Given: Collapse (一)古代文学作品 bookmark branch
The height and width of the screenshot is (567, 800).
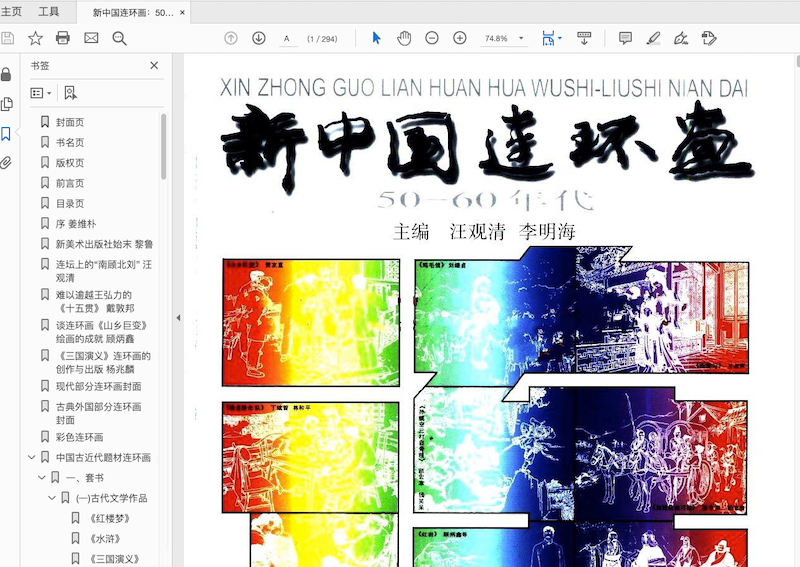Looking at the screenshot, I should pos(52,498).
